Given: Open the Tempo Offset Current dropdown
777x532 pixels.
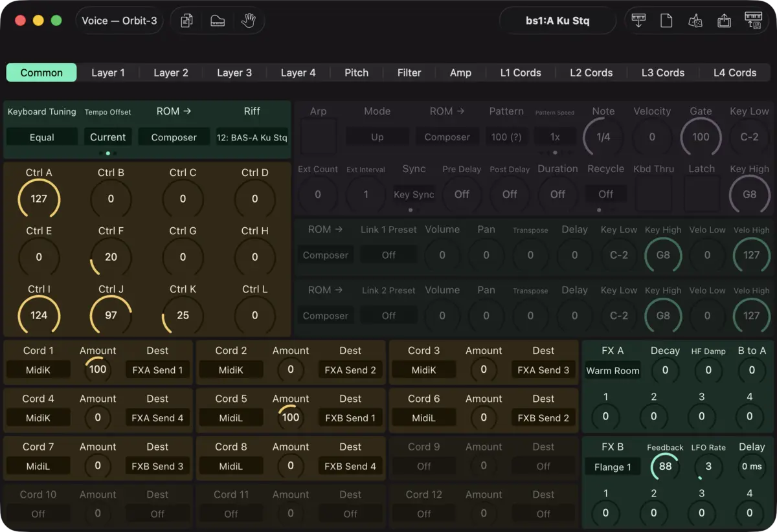Looking at the screenshot, I should pyautogui.click(x=107, y=137).
